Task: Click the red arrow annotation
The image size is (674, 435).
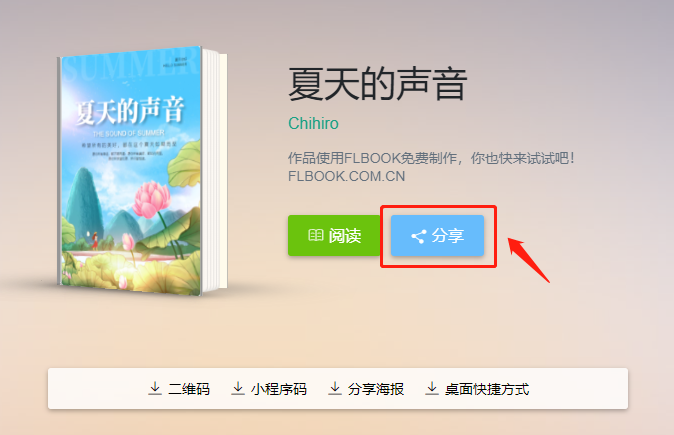Action: tap(529, 260)
